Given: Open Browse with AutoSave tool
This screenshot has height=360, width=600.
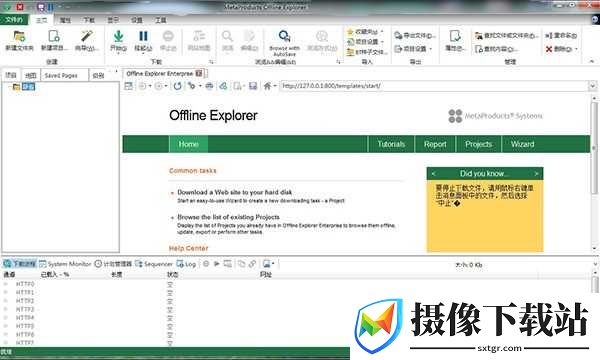Looking at the screenshot, I should [284, 36].
